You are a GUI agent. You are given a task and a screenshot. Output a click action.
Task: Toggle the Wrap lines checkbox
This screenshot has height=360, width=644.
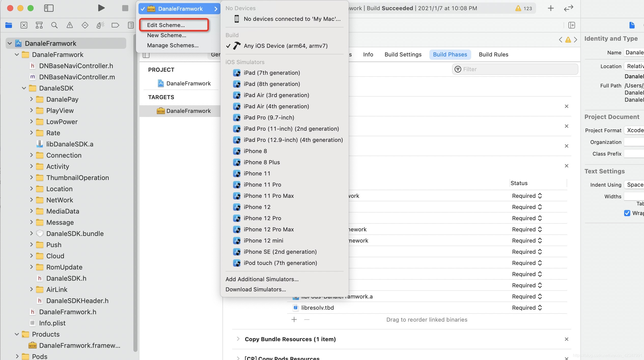[627, 213]
